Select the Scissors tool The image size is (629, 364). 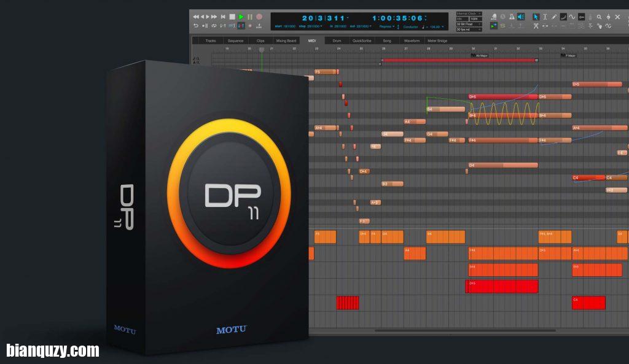(536, 26)
